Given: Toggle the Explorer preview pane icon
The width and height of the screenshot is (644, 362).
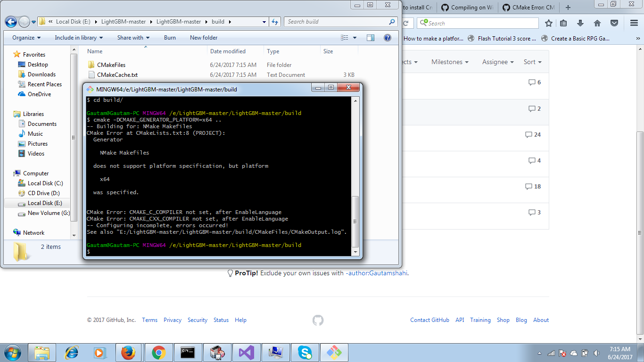Looking at the screenshot, I should (371, 38).
